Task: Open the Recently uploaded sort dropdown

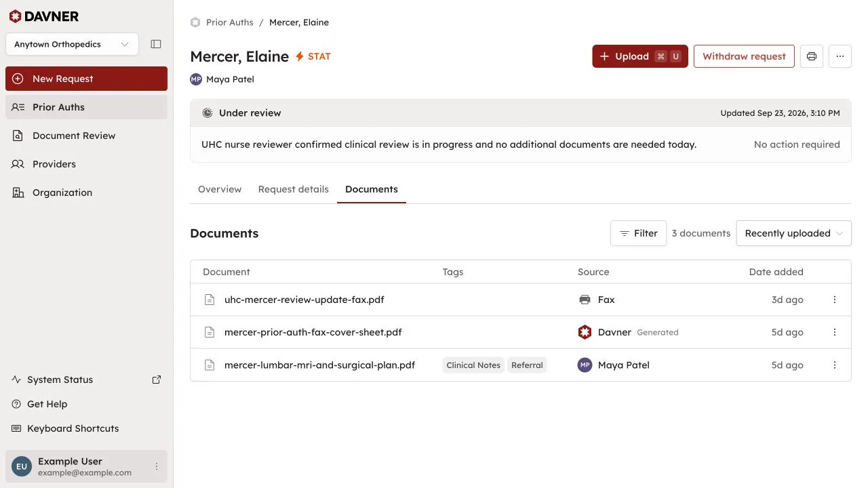Action: click(x=793, y=233)
